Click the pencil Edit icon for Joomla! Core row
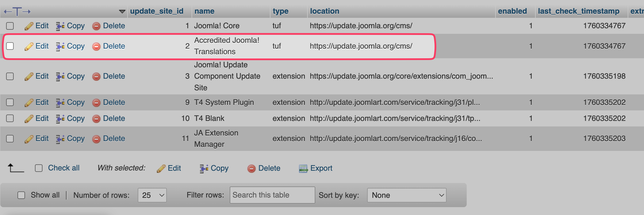The image size is (644, 215). (29, 26)
